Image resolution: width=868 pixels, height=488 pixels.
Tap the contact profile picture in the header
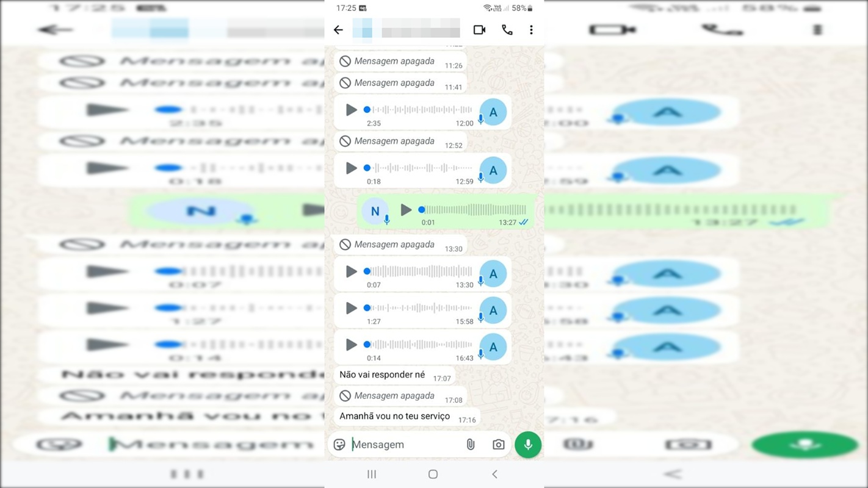[363, 29]
